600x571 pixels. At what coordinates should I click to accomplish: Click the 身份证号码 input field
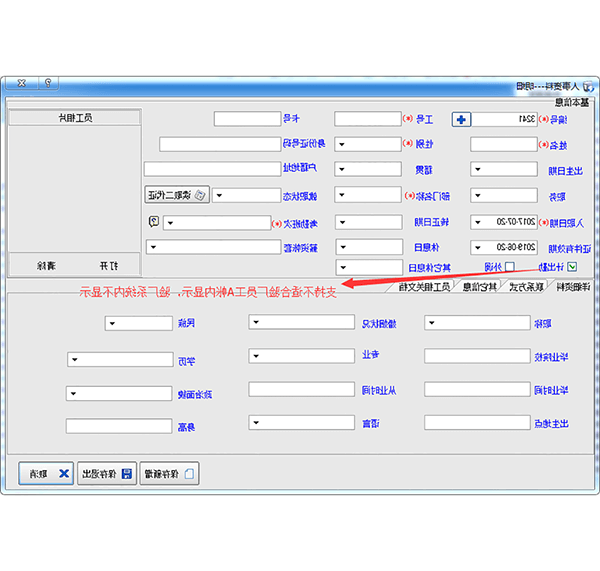[212, 144]
